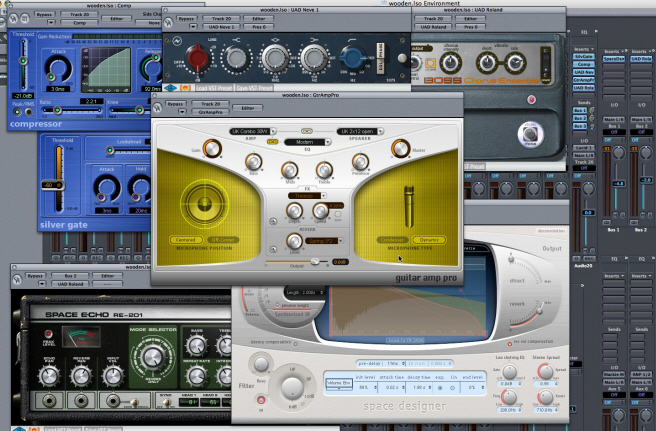Click the Gain knob in Guitar Amp Pro
The image size is (656, 431).
[x=212, y=149]
